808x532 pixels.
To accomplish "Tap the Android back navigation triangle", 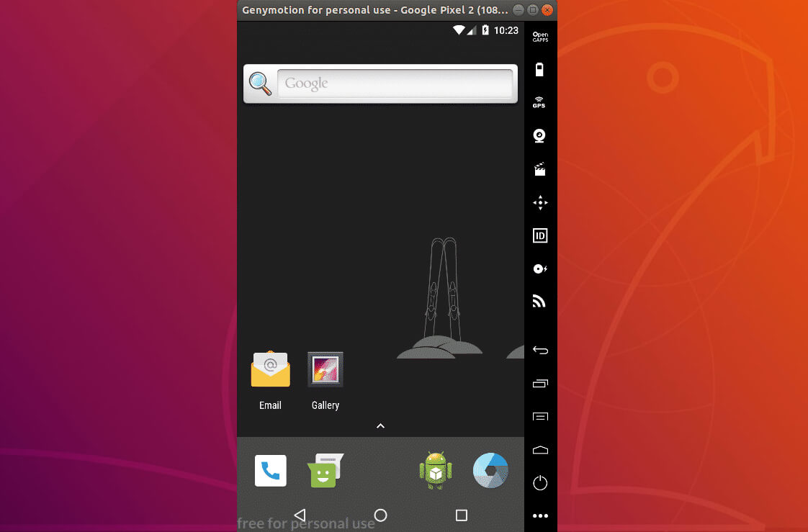I will 300,515.
